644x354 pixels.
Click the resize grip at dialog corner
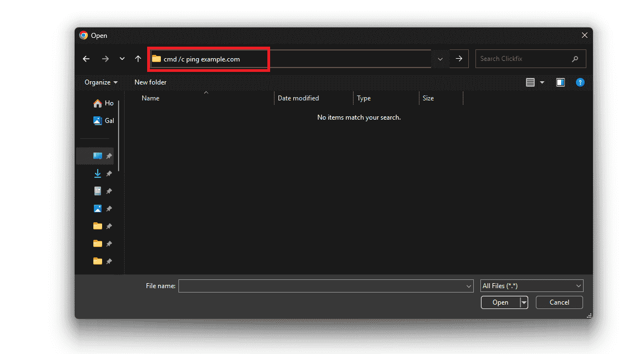coord(589,316)
